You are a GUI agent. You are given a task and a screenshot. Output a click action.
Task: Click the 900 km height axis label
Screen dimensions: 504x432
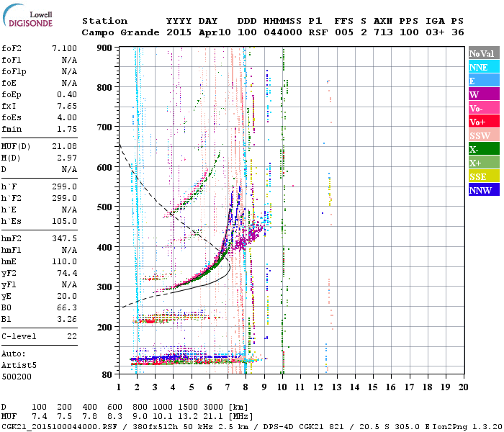104,48
